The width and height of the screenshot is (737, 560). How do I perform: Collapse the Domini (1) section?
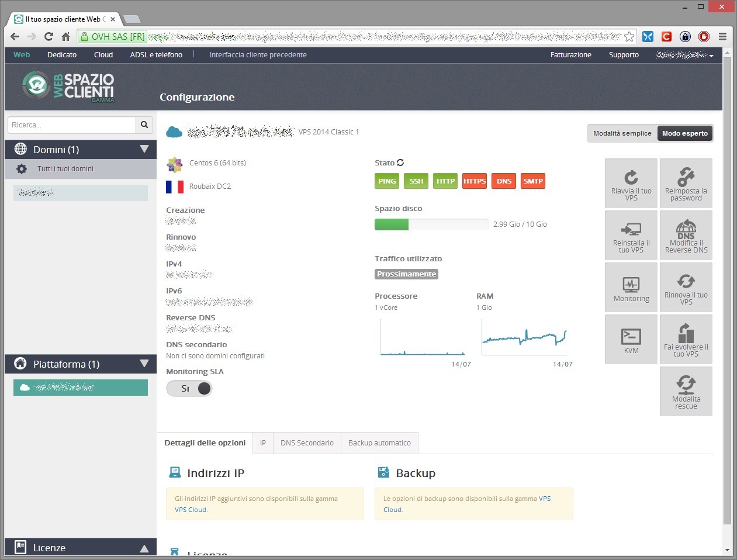pos(144,149)
